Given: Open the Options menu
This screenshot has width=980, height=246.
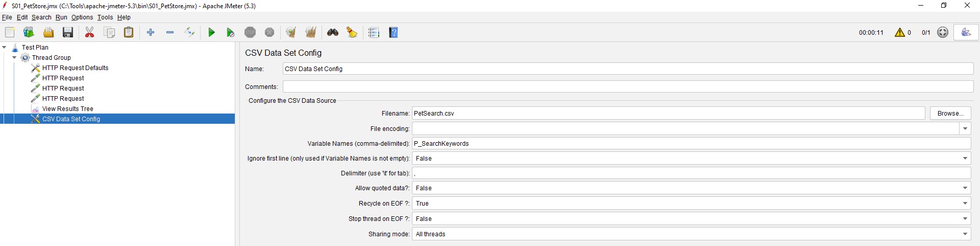Looking at the screenshot, I should (x=82, y=17).
